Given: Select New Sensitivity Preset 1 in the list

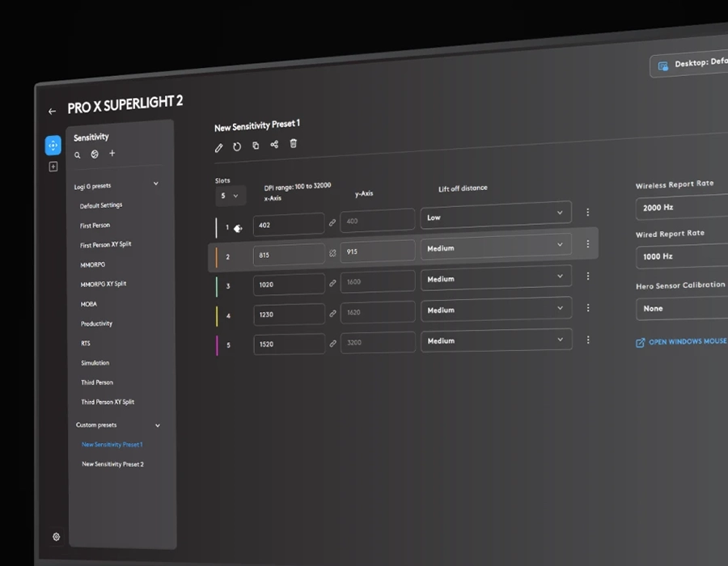Looking at the screenshot, I should [x=112, y=445].
